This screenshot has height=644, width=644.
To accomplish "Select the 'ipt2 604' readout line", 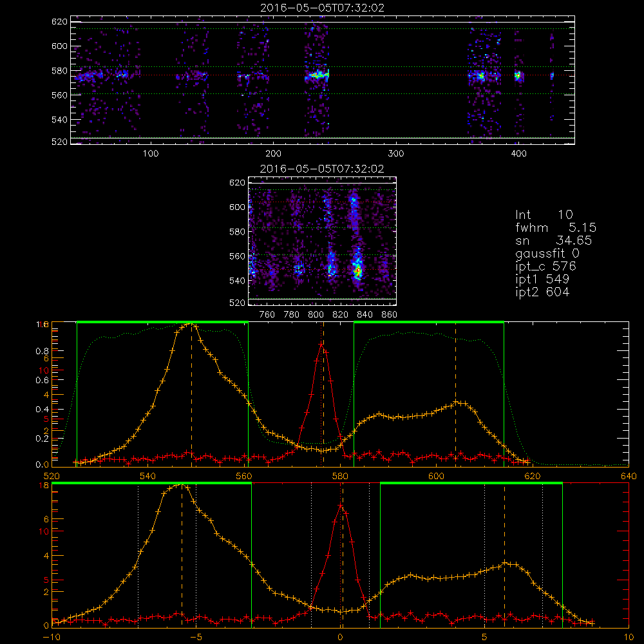I will pyautogui.click(x=542, y=292).
